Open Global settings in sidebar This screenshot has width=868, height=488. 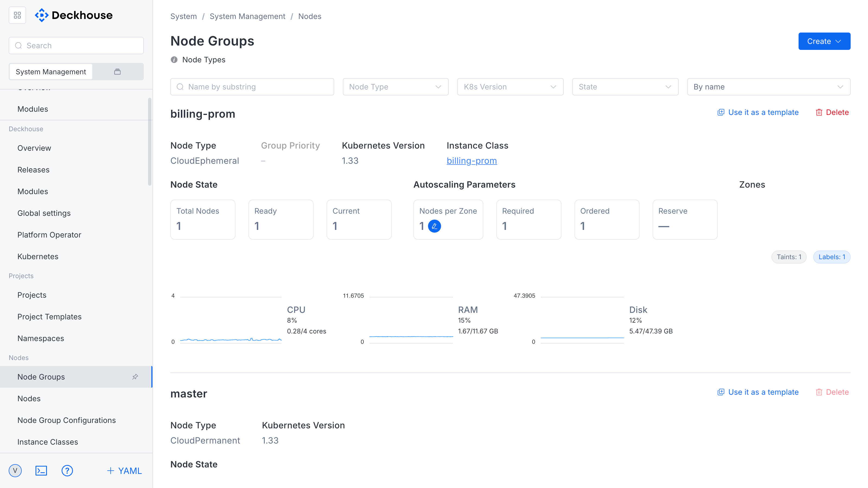click(76, 213)
